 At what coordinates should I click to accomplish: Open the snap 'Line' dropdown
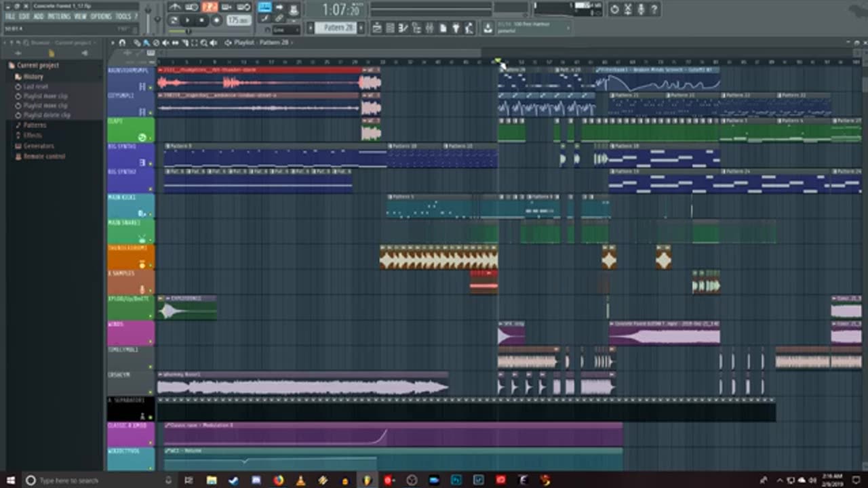tap(286, 30)
